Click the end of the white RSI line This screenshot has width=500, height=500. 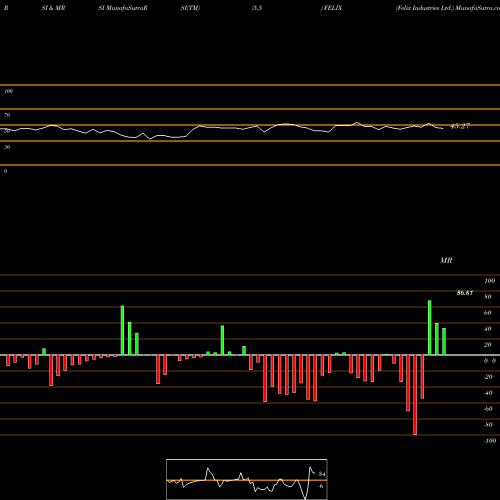443,129
